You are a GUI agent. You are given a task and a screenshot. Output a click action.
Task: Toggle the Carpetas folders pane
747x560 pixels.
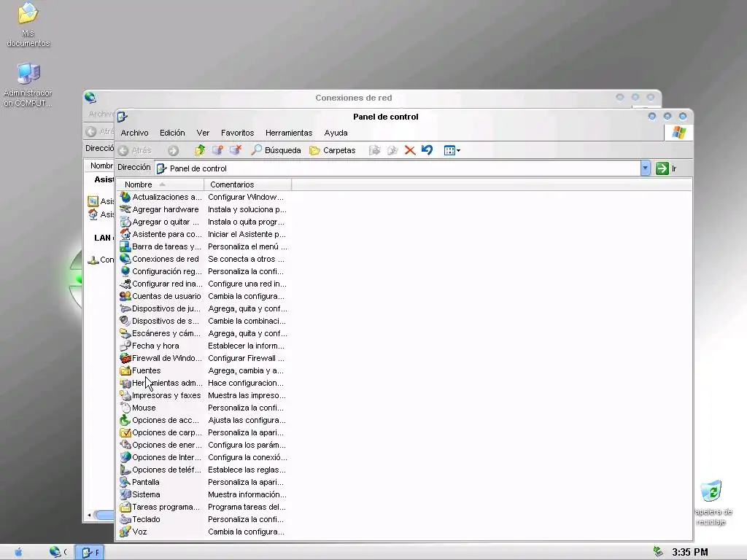(x=332, y=150)
